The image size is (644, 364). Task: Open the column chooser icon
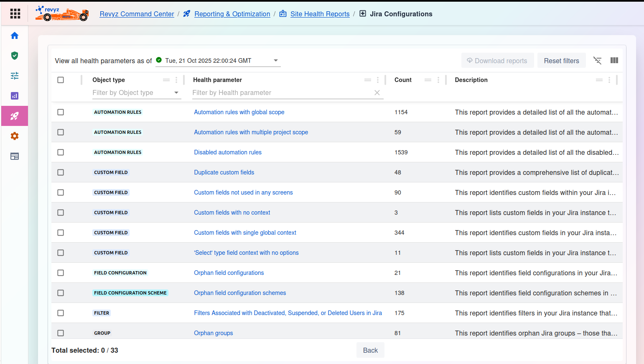click(x=614, y=61)
